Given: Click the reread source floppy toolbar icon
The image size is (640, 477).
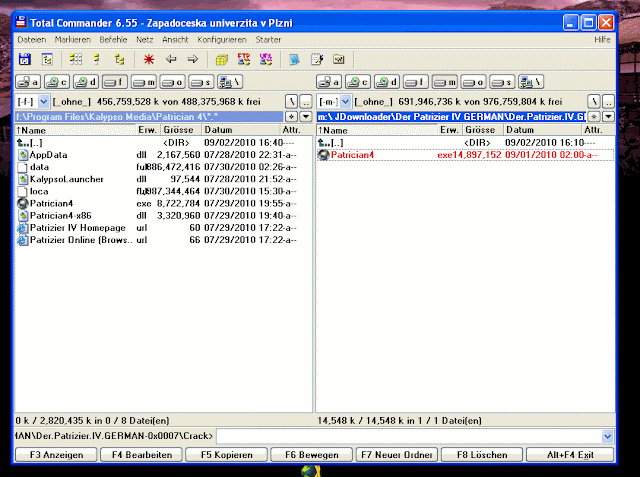Looking at the screenshot, I should coord(25,60).
